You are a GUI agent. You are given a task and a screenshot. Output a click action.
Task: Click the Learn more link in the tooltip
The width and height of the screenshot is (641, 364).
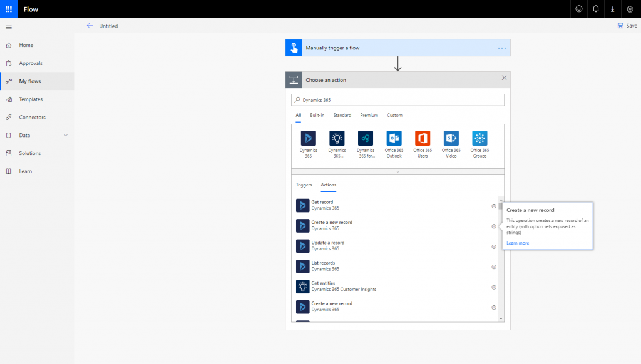point(517,243)
